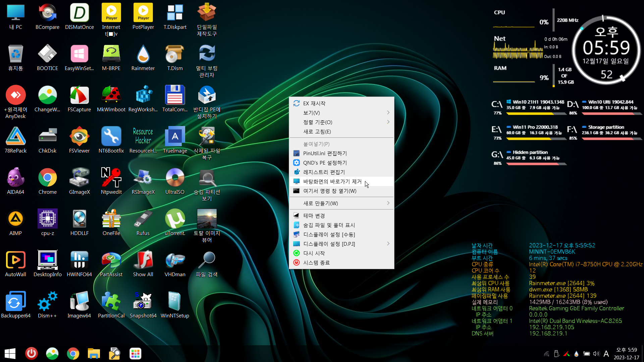644x362 pixels.
Task: Open TotalCommander floppy icon
Action: pyautogui.click(x=175, y=99)
